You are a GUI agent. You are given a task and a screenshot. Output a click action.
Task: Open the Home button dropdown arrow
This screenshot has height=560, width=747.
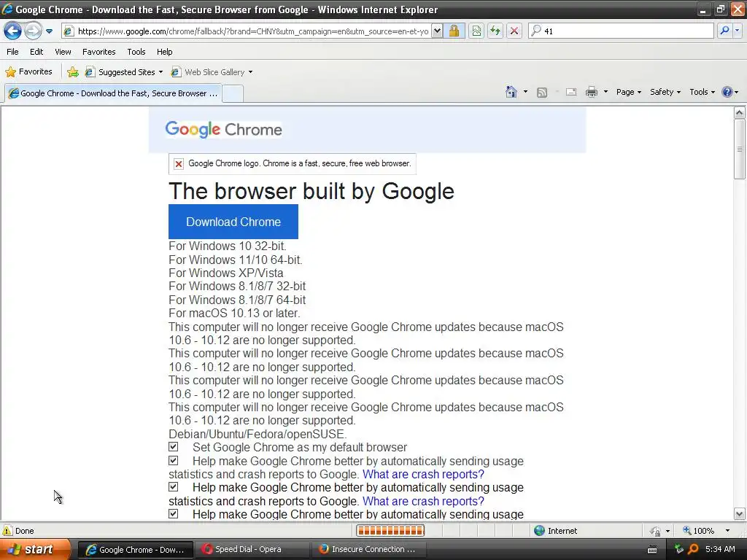click(525, 92)
